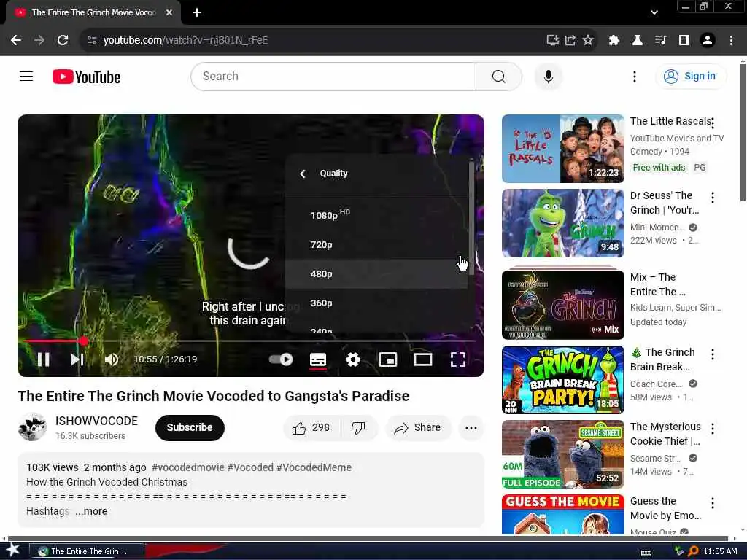
Task: Select 720p quality option
Action: [376, 245]
